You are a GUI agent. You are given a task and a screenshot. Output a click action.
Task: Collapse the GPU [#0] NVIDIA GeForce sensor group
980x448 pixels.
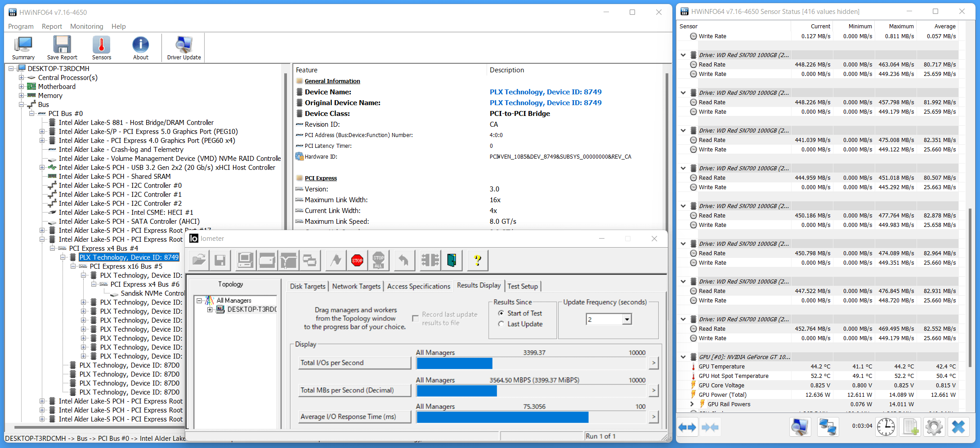[x=683, y=357]
